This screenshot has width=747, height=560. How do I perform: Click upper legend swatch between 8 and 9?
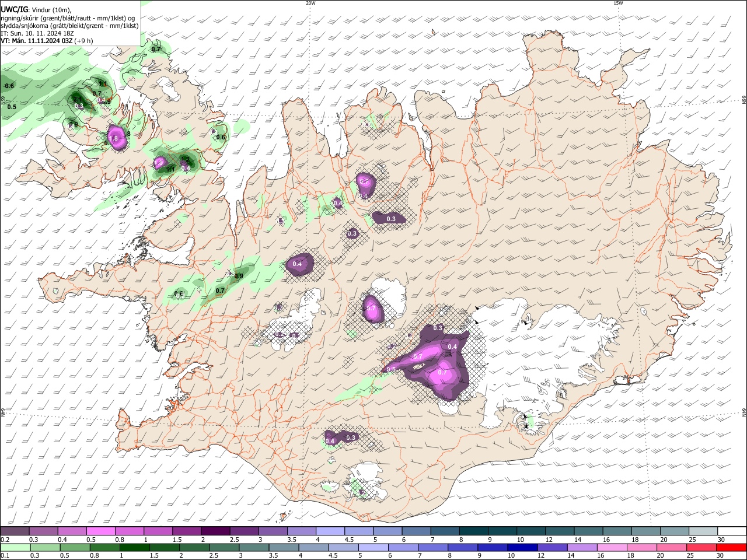[474, 531]
